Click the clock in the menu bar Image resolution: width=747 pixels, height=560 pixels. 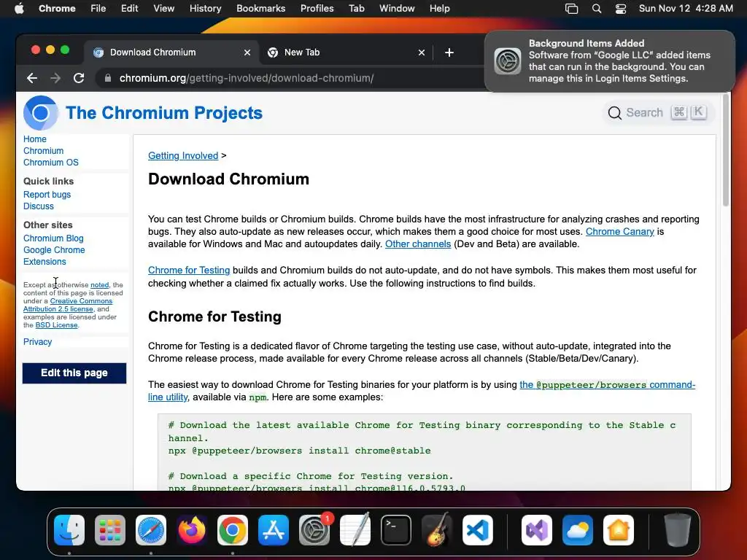tap(686, 9)
